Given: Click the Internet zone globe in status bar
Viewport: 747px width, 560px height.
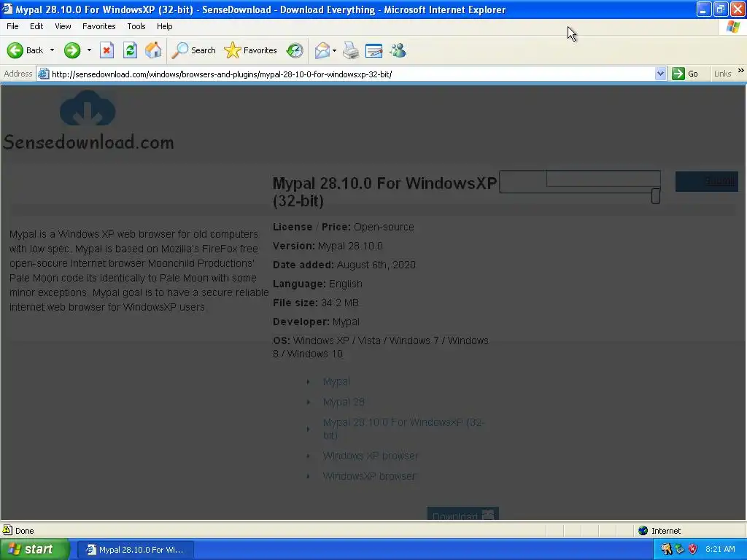Looking at the screenshot, I should 643,531.
